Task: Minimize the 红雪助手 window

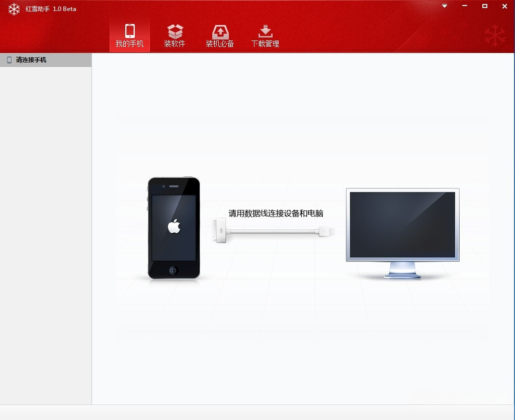Action: 464,6
